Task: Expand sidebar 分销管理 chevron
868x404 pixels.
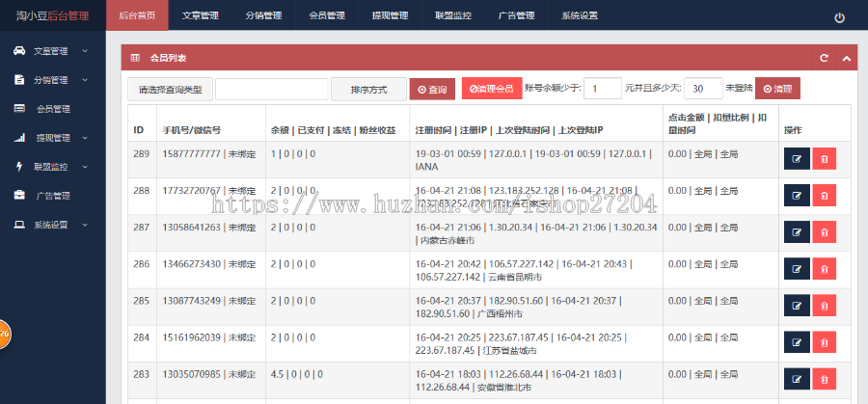Action: click(85, 80)
